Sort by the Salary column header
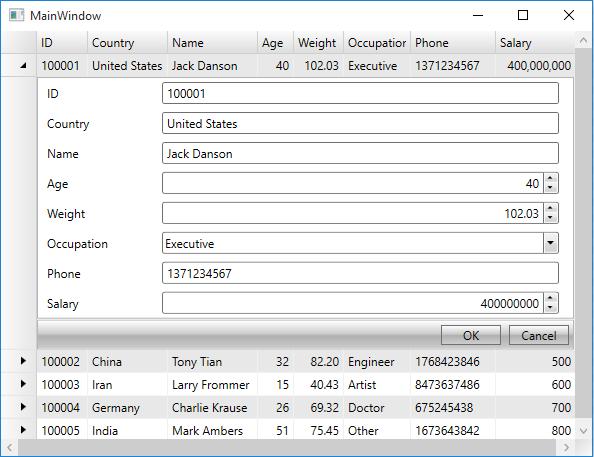This screenshot has height=457, width=594. click(x=535, y=42)
